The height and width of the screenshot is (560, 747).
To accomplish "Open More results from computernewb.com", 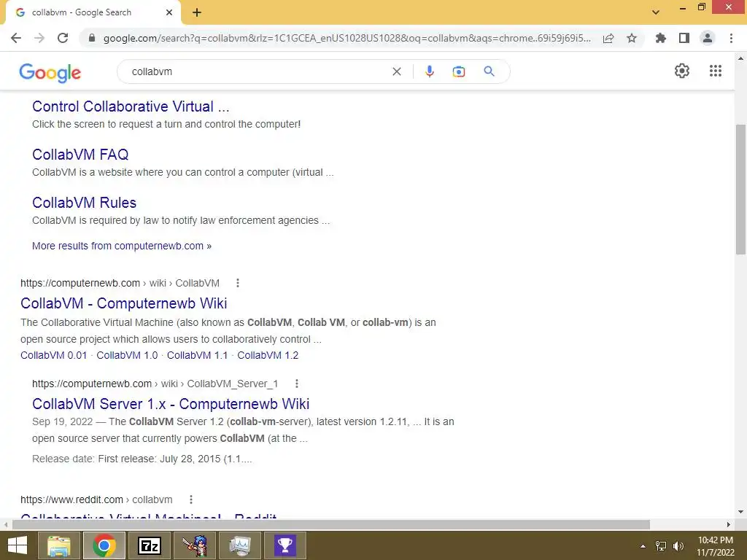I will tap(122, 246).
